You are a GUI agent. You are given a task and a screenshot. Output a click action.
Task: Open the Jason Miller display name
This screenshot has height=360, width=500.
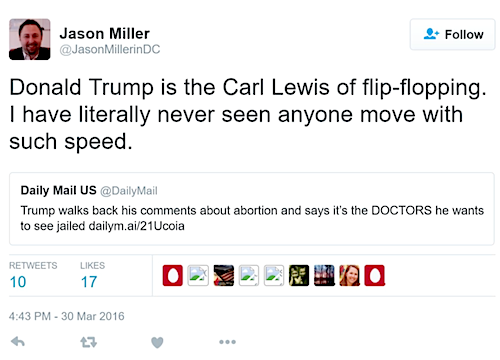105,34
